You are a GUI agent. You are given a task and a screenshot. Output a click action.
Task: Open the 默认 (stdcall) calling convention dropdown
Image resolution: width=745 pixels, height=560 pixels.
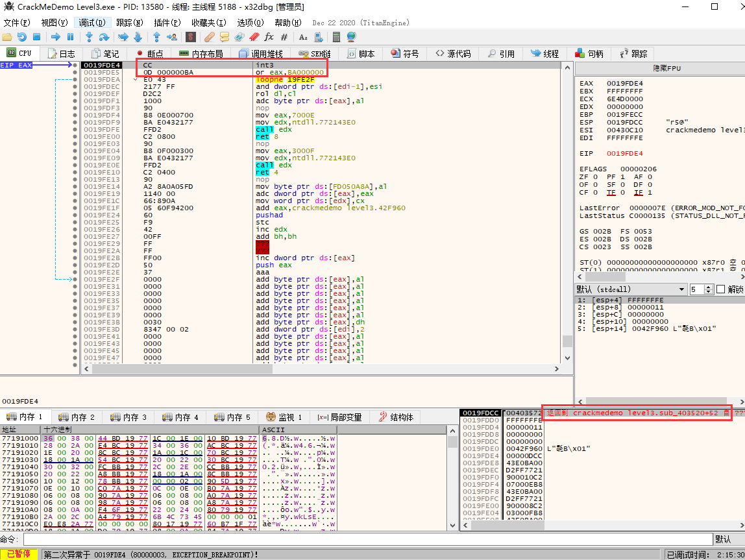click(x=631, y=289)
